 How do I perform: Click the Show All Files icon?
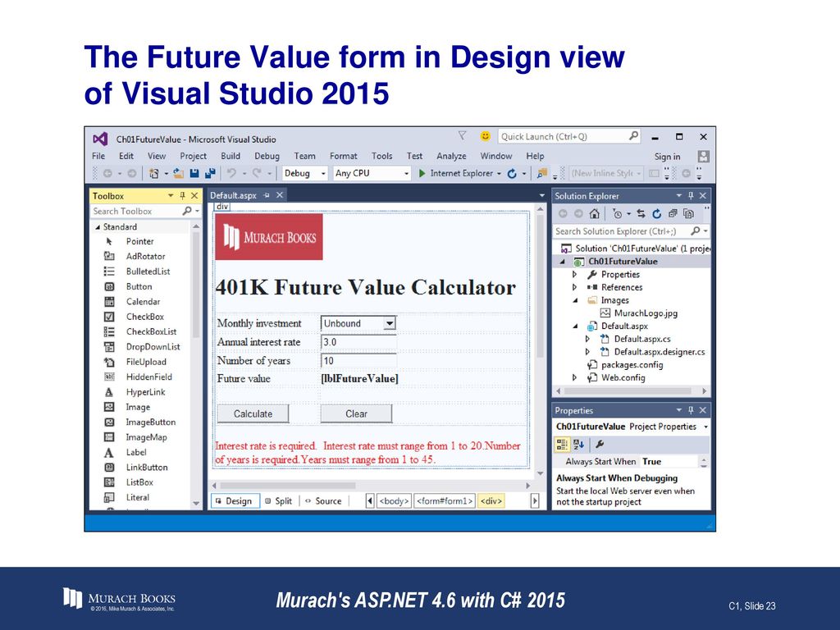[689, 214]
